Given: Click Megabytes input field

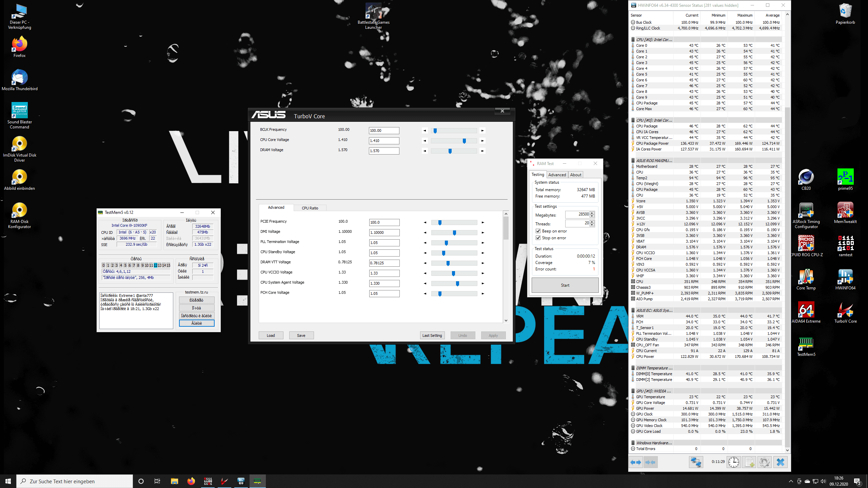Looking at the screenshot, I should pyautogui.click(x=577, y=214).
